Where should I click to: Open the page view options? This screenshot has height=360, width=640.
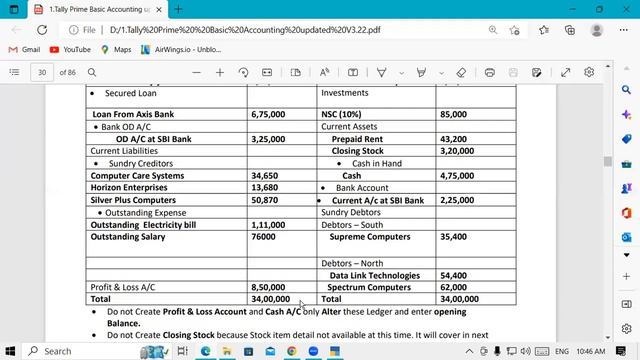pos(296,72)
